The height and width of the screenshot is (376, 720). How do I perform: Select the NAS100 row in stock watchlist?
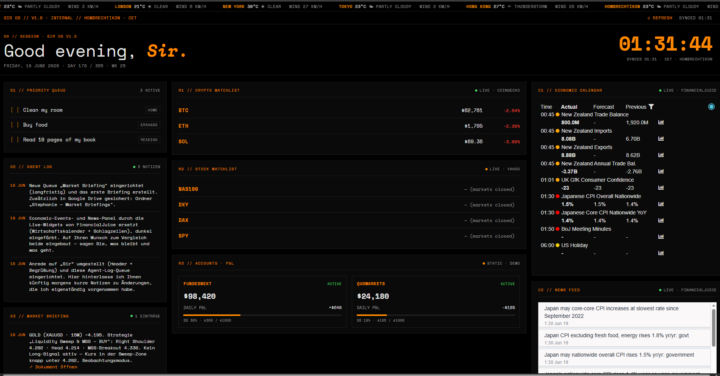coord(349,189)
